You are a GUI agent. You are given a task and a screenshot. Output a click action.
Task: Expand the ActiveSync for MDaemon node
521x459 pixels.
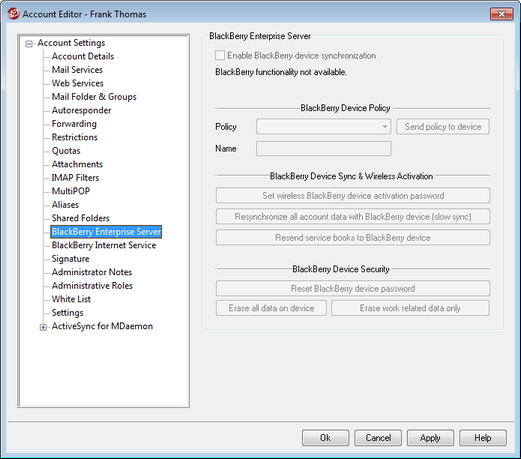[43, 327]
